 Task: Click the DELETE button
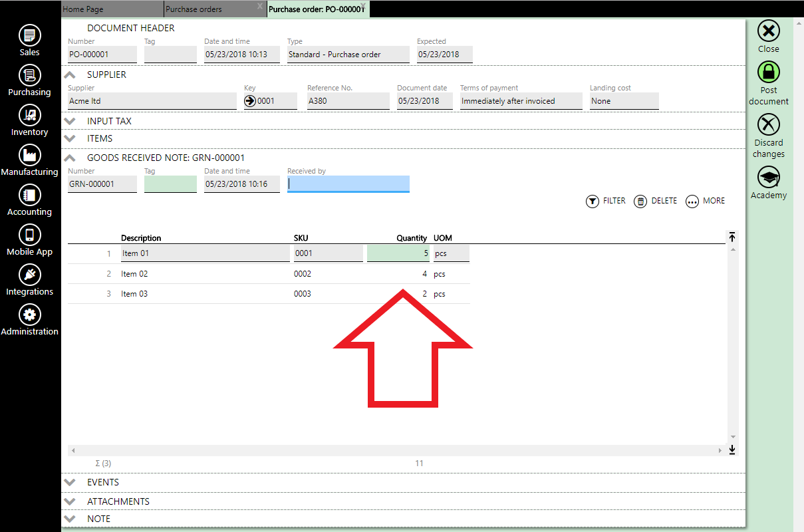click(656, 201)
